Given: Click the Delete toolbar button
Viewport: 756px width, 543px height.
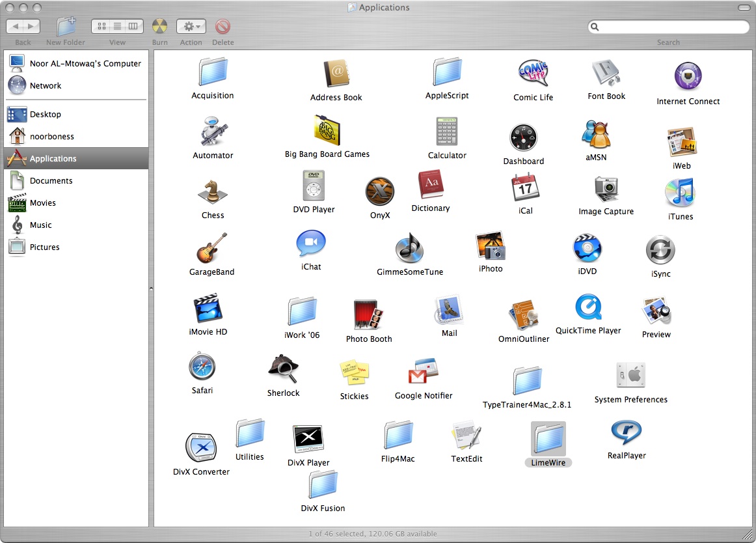Looking at the screenshot, I should pyautogui.click(x=223, y=26).
